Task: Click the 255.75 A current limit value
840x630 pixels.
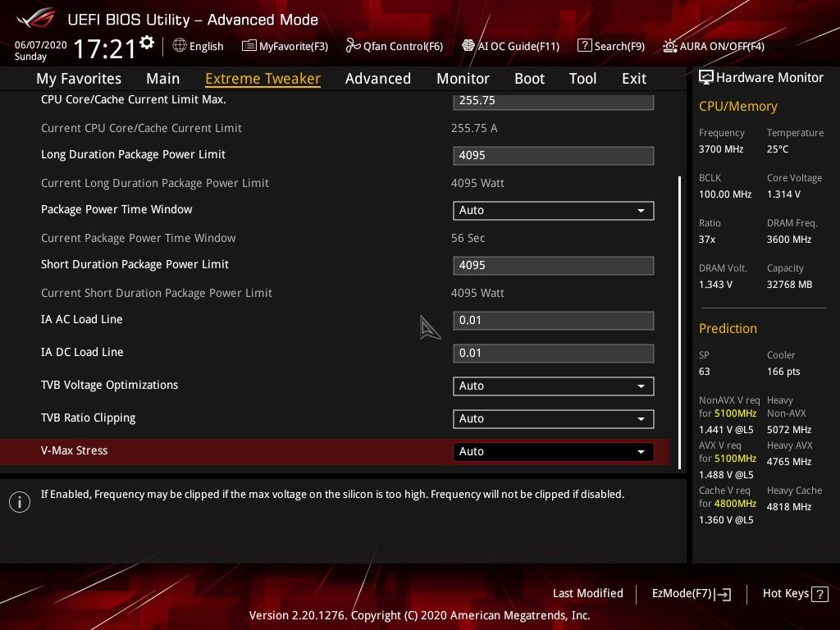Action: pyautogui.click(x=474, y=128)
